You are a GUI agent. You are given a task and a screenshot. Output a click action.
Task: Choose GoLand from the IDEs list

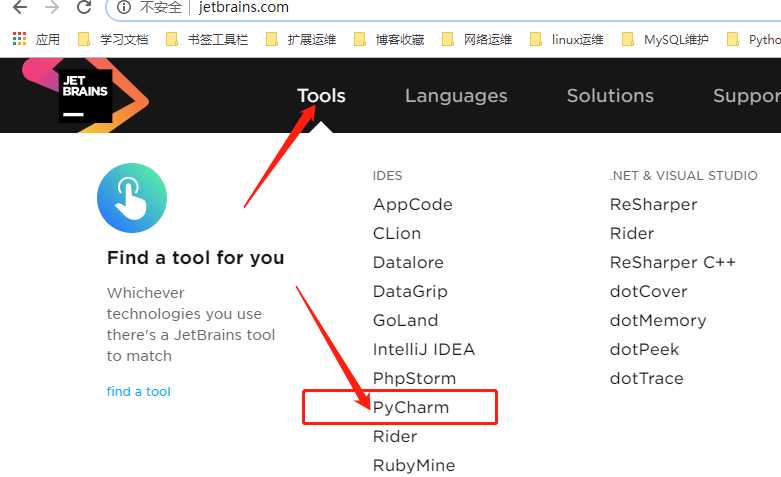coord(405,320)
